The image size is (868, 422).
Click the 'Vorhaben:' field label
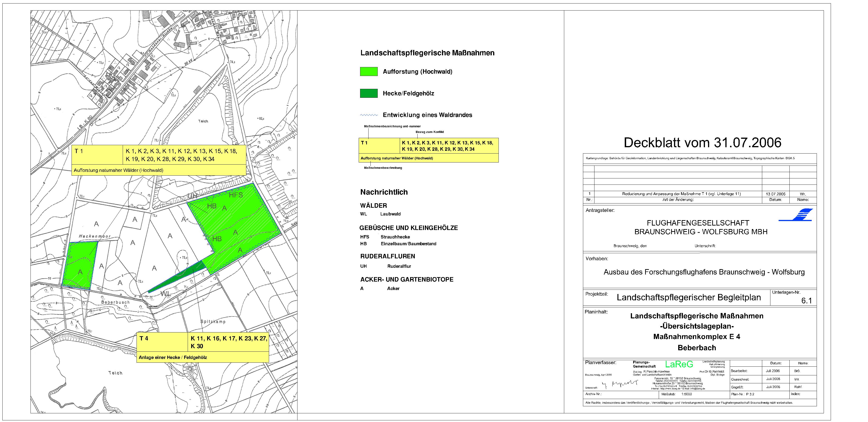[x=597, y=259]
